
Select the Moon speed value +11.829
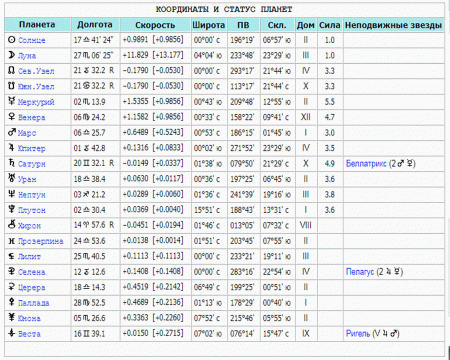click(x=135, y=55)
